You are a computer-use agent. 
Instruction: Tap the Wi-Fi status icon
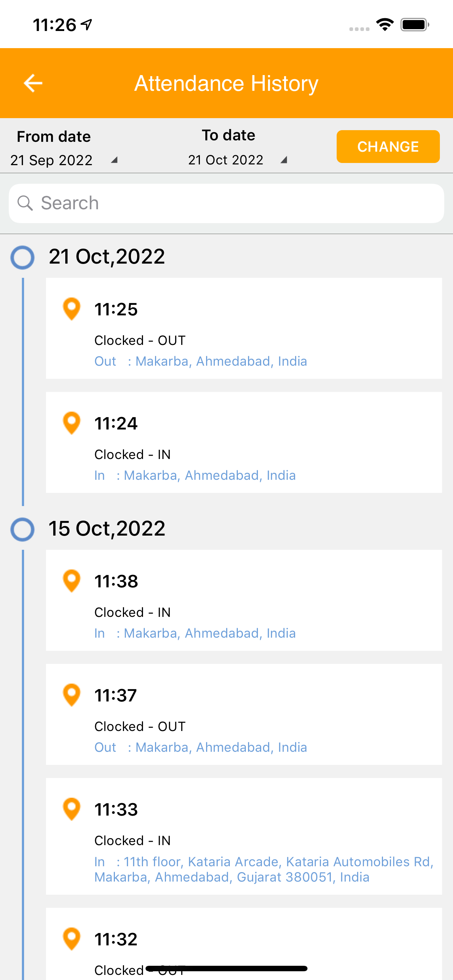point(385,25)
